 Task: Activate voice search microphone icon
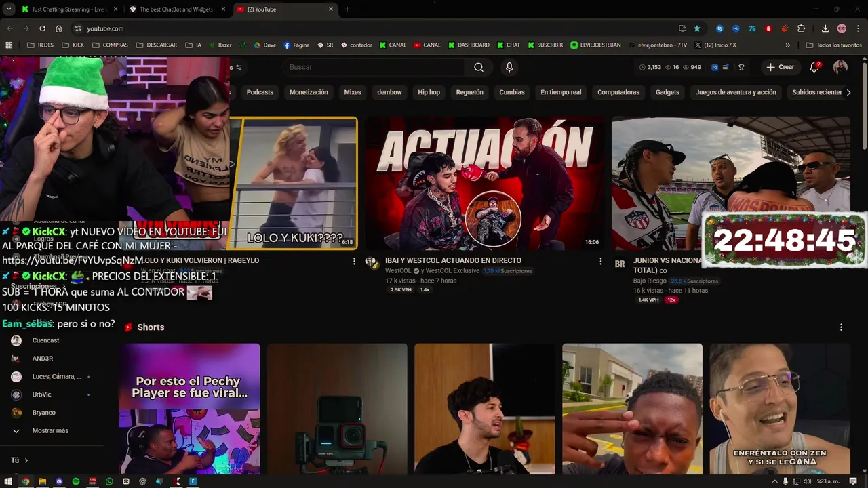(509, 67)
